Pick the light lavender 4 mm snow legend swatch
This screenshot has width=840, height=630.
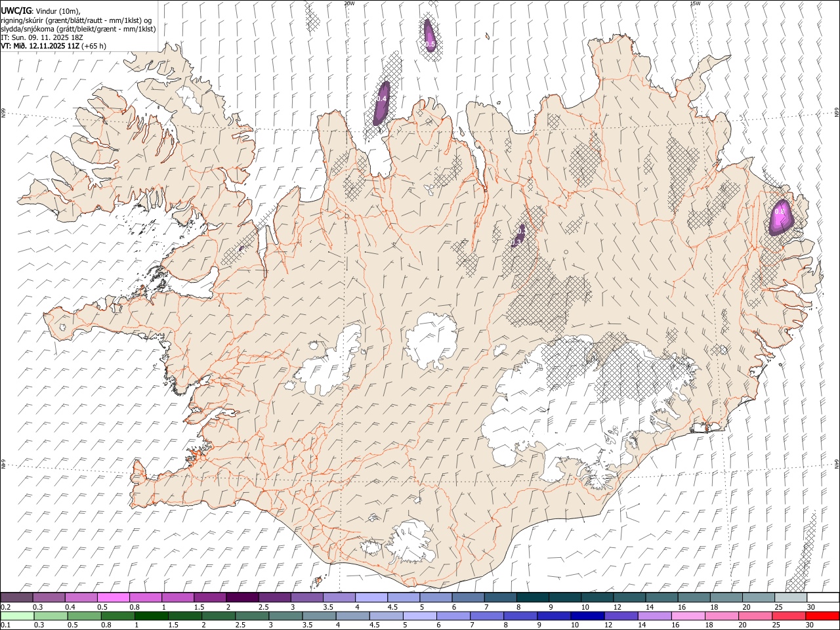(x=371, y=598)
